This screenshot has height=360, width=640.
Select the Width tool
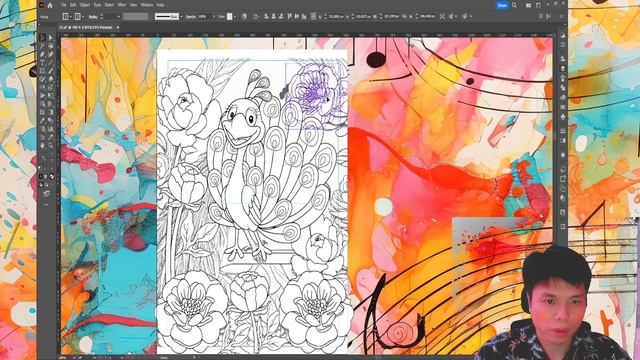42,95
